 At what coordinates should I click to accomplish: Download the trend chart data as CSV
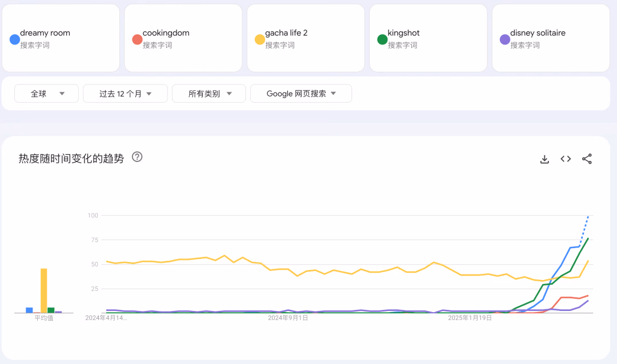click(544, 159)
